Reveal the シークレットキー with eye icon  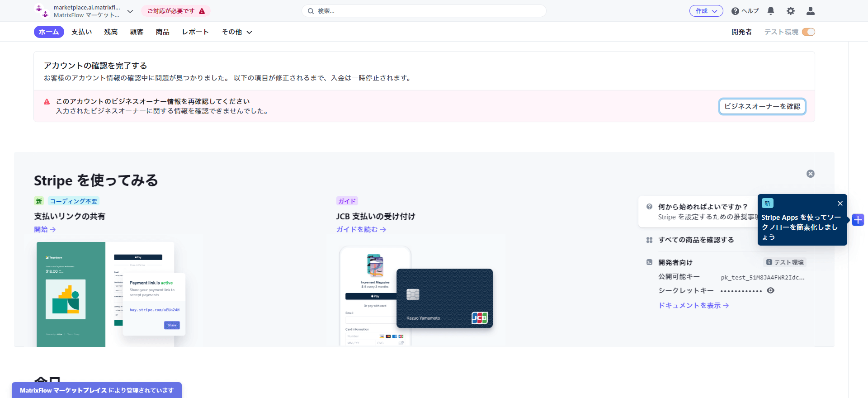(771, 291)
